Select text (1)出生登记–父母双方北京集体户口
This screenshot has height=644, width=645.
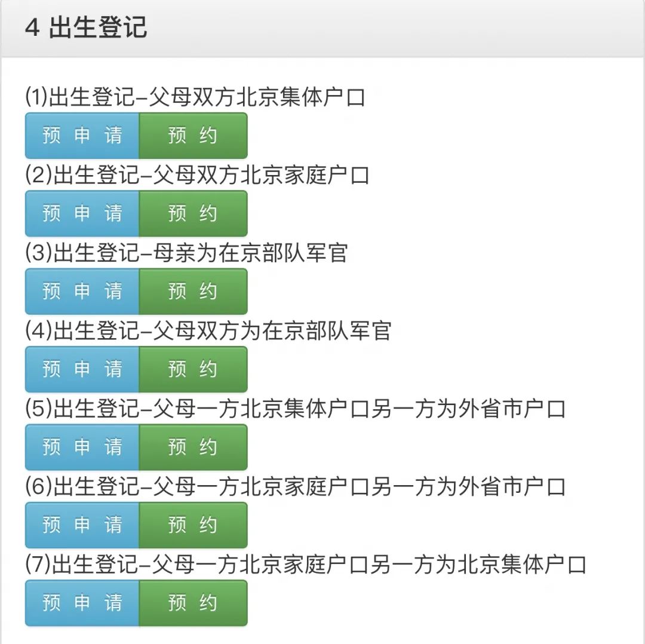195,97
